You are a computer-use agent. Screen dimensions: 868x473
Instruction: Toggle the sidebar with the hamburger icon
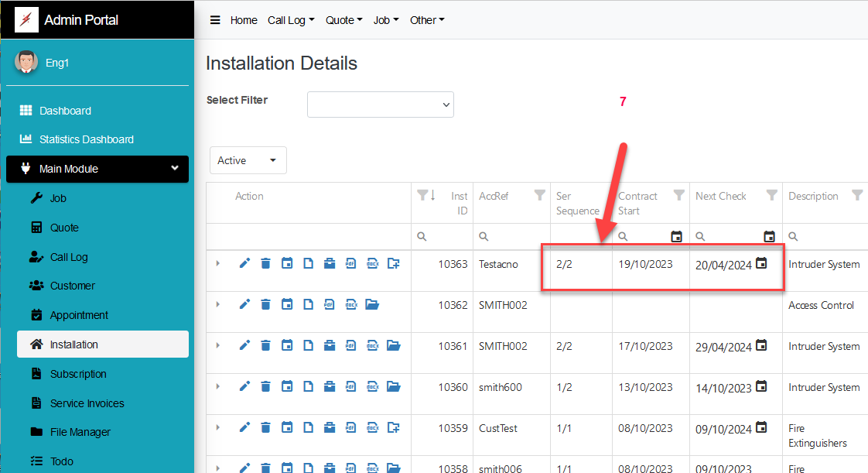pos(215,20)
